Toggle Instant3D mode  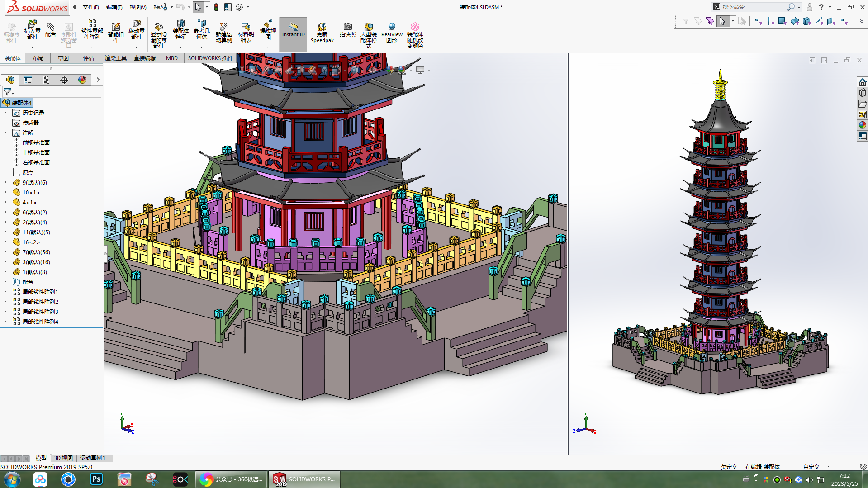point(294,34)
